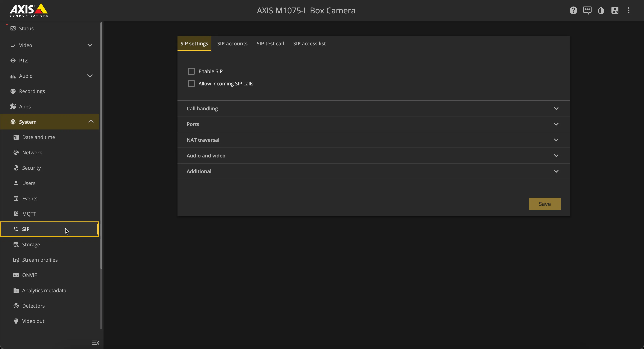Open the Recordings page
Screen dimensions: 644x349
pos(50,91)
